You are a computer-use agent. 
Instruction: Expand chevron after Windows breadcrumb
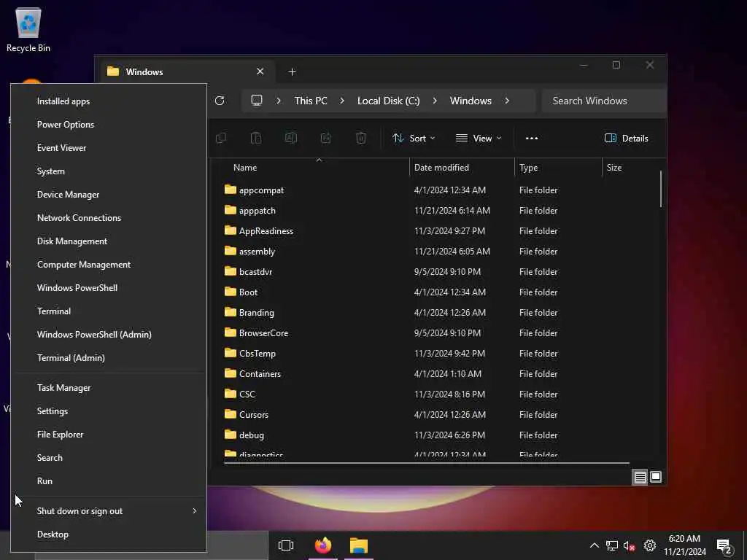click(x=507, y=101)
